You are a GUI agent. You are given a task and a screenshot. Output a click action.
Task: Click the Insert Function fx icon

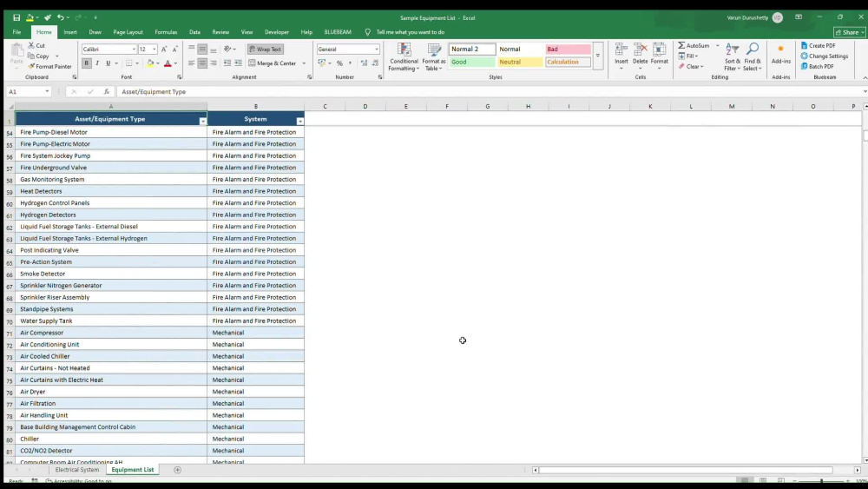[106, 91]
